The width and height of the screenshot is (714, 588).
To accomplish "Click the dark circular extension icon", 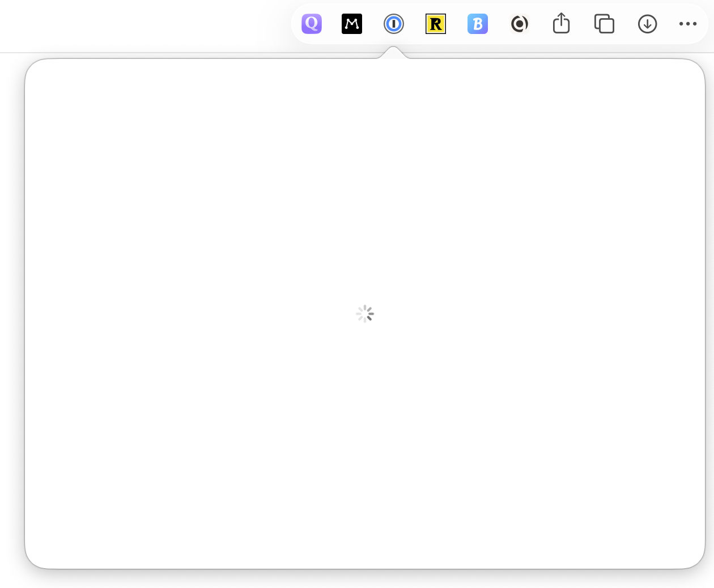I will pos(519,24).
